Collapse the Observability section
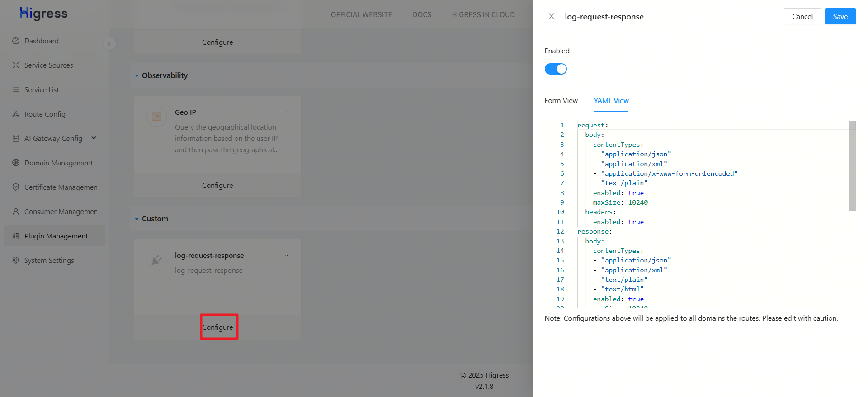 point(137,76)
